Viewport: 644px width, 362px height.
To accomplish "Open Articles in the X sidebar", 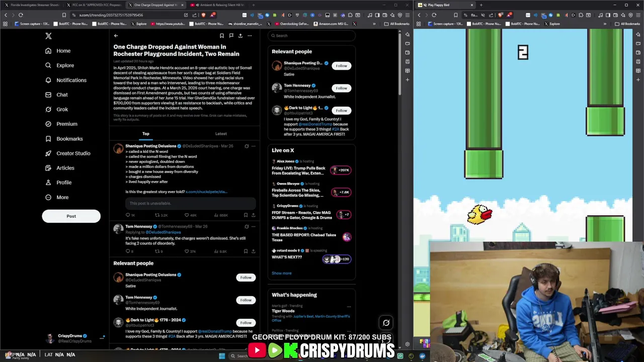I will click(59, 168).
